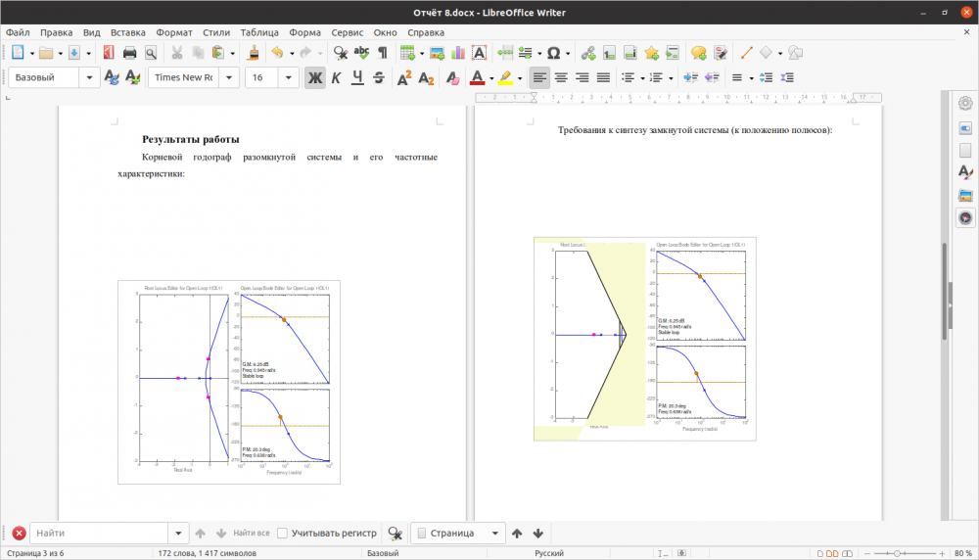Export document directly as PDF
The image size is (979, 560).
pos(108,53)
